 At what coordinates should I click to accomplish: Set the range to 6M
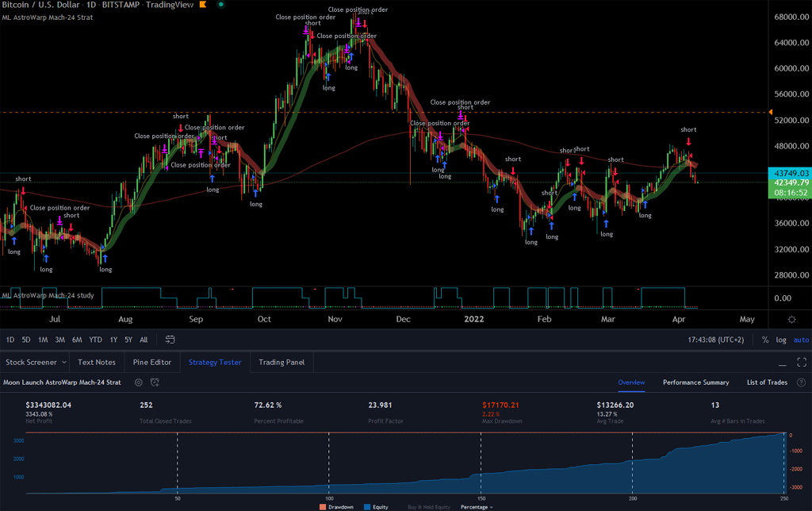(x=77, y=340)
